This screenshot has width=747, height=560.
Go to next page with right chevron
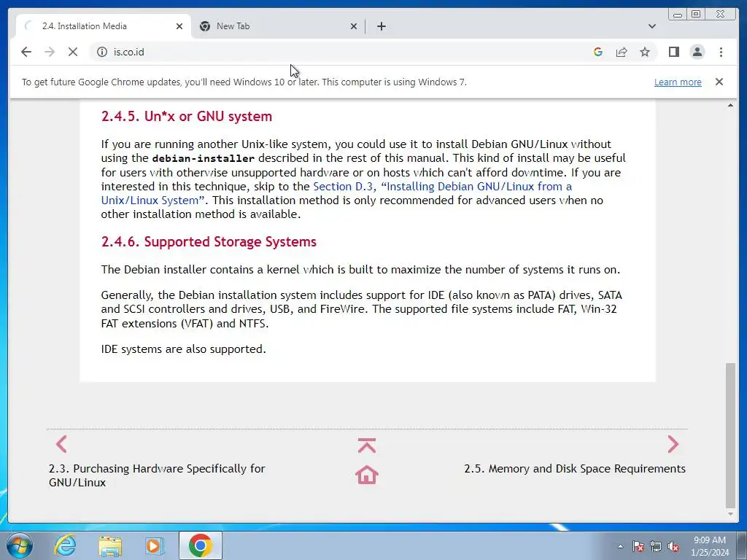click(x=673, y=444)
